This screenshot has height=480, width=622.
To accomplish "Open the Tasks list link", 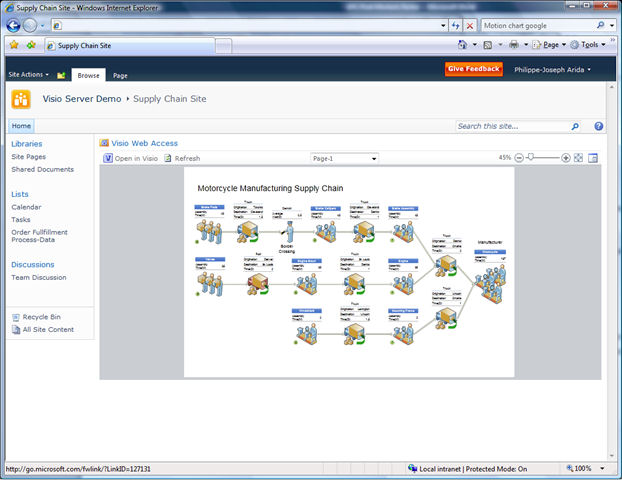I will 21,219.
